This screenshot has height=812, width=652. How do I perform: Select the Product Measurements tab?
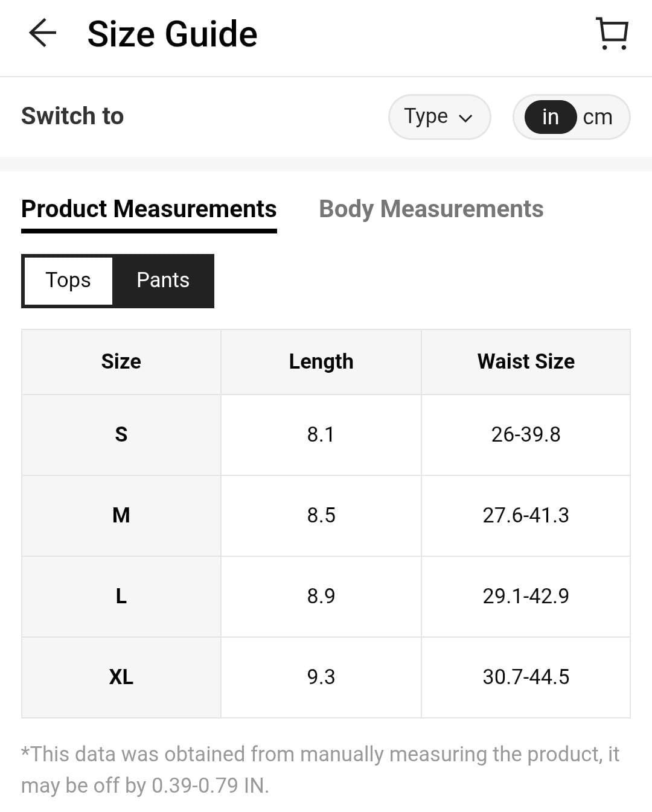(x=149, y=209)
